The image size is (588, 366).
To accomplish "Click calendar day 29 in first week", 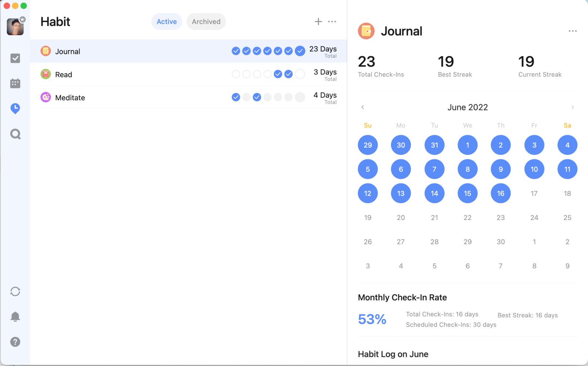I will pos(368,145).
